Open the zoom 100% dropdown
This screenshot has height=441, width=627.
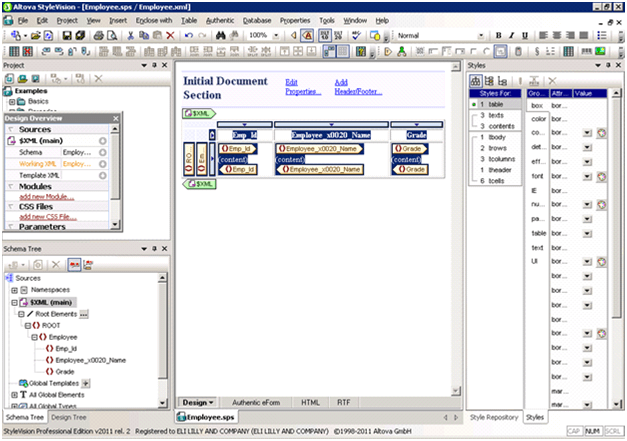276,36
